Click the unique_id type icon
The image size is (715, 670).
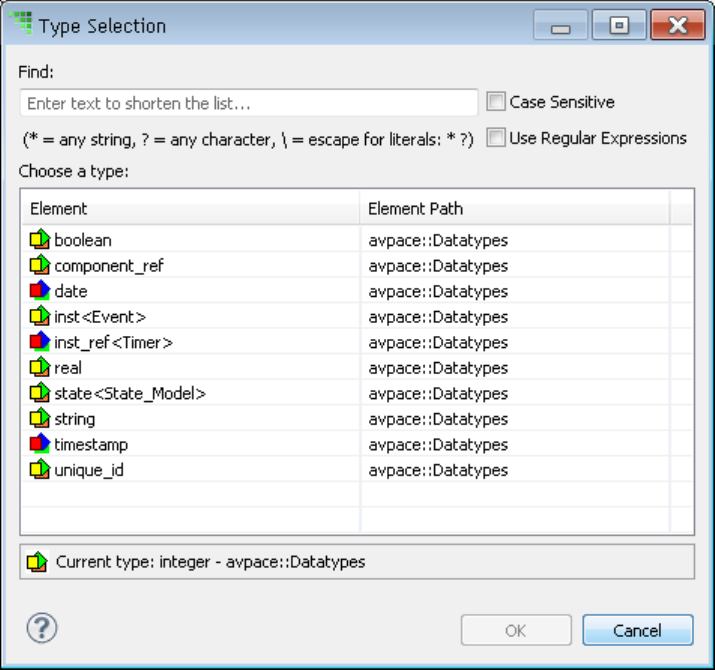(x=39, y=469)
